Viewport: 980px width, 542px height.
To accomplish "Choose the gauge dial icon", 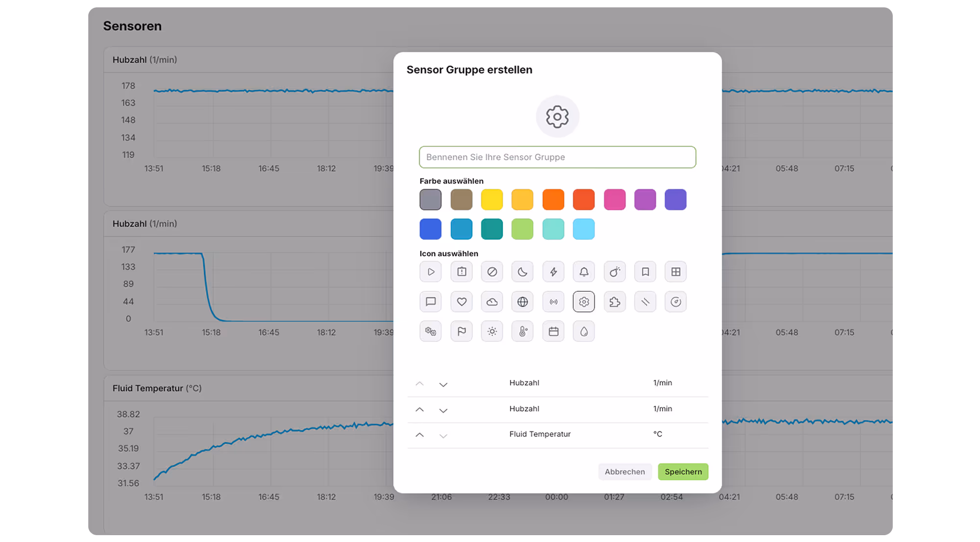I will click(x=676, y=302).
